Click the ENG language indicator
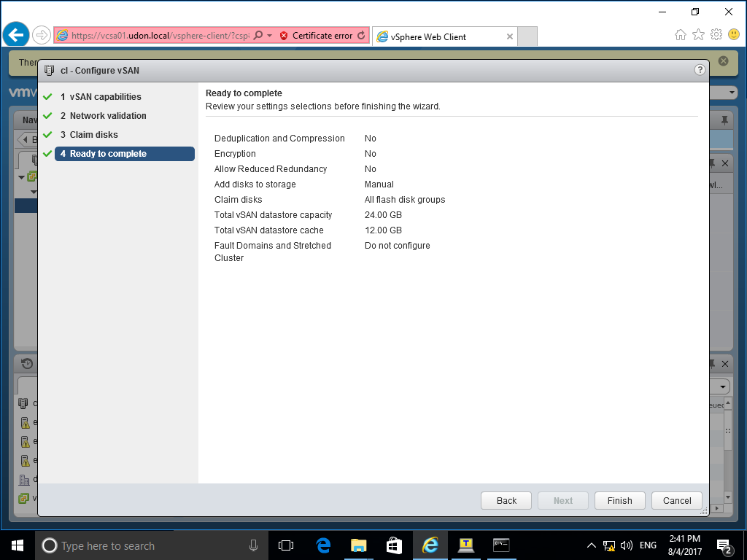 [648, 545]
